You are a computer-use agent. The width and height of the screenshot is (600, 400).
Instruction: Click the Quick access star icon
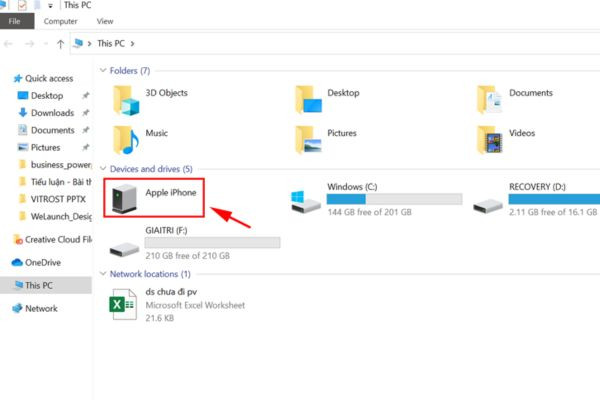pyautogui.click(x=18, y=78)
